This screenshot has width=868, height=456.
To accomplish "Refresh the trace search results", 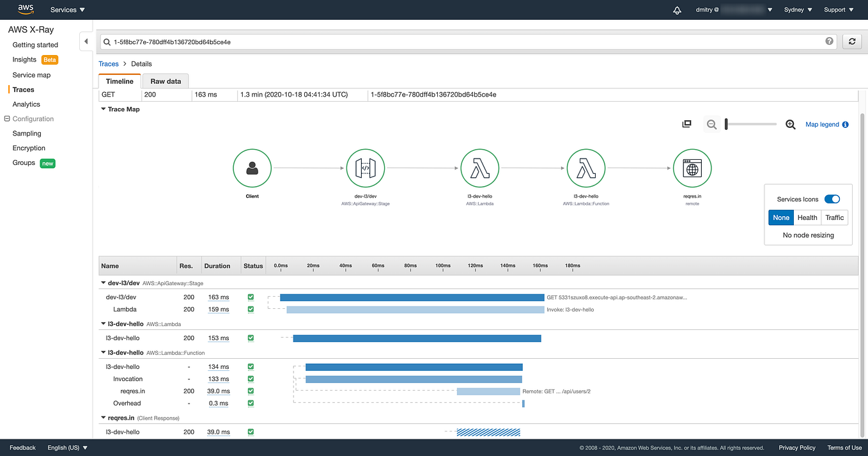I will (852, 41).
